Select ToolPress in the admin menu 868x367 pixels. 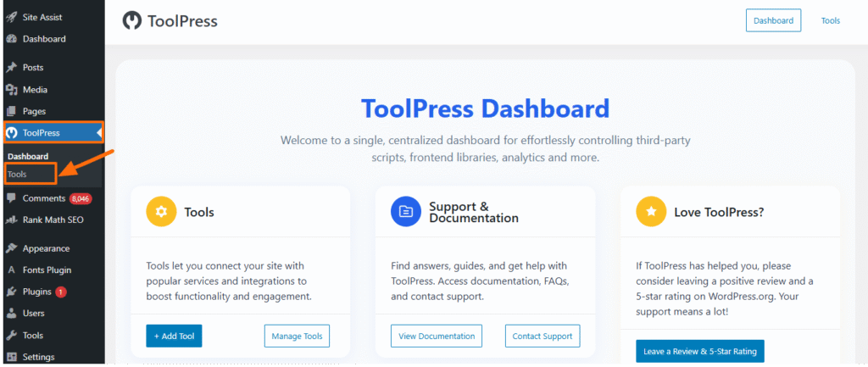tap(53, 133)
